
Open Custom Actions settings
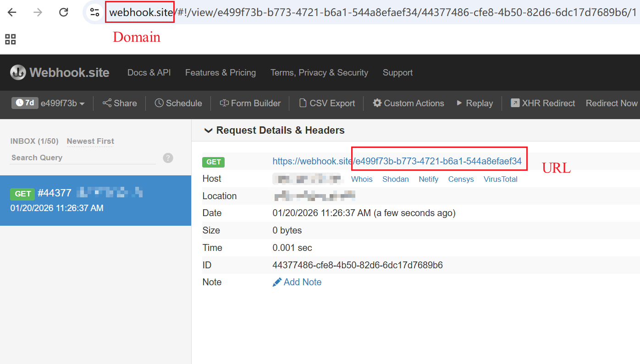coord(408,103)
